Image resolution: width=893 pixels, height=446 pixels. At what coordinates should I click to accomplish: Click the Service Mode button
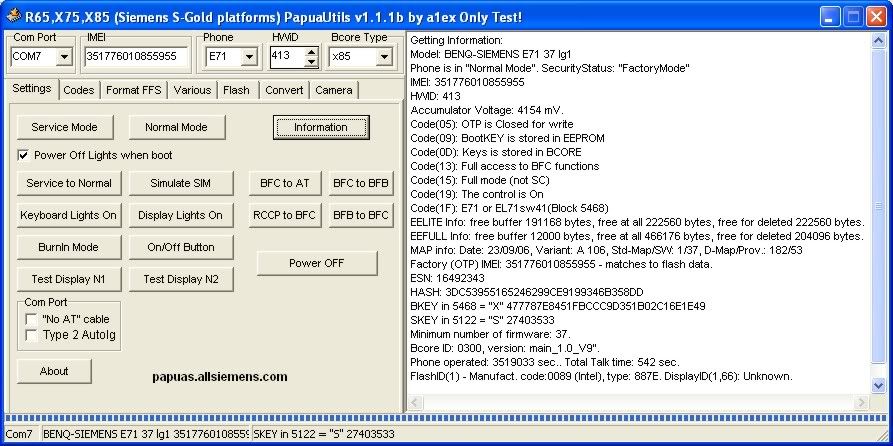pyautogui.click(x=64, y=127)
